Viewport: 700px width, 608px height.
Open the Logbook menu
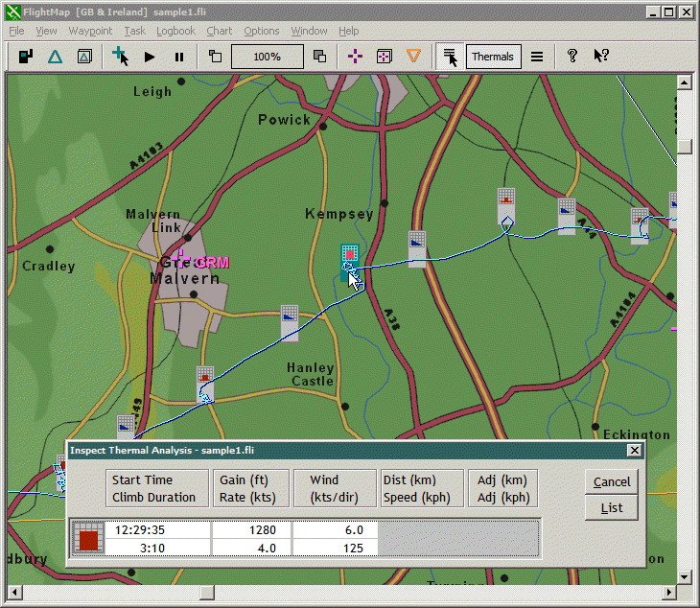175,31
